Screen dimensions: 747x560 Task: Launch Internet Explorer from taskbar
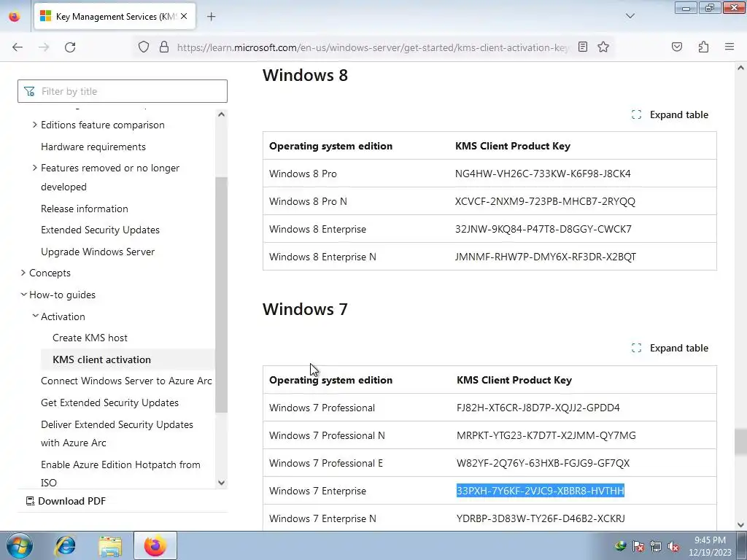click(x=65, y=545)
